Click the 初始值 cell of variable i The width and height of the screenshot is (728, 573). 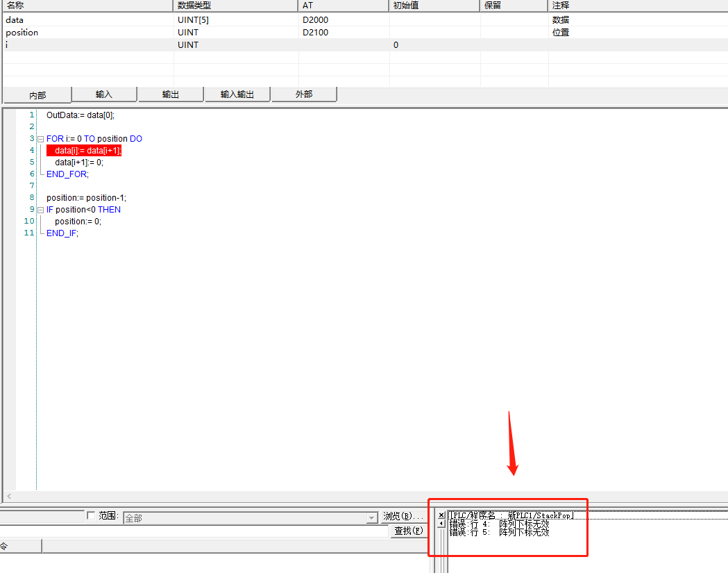[x=434, y=45]
